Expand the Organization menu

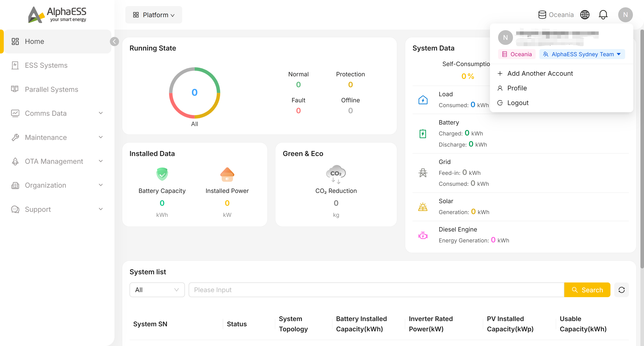coord(57,185)
